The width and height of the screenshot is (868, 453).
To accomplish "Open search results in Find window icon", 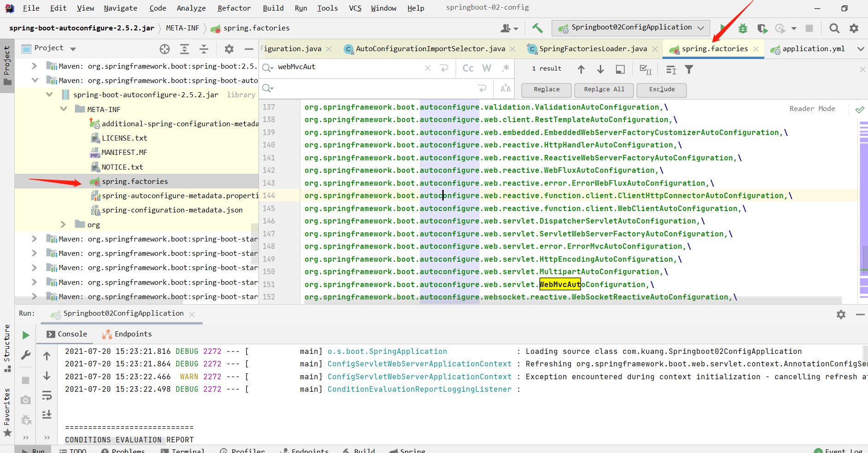I will [620, 69].
